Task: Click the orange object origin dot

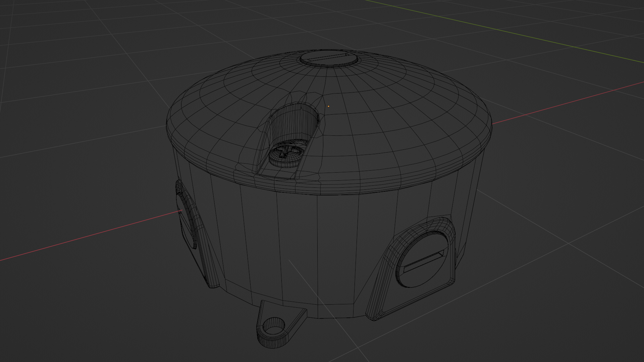Action: [x=328, y=106]
